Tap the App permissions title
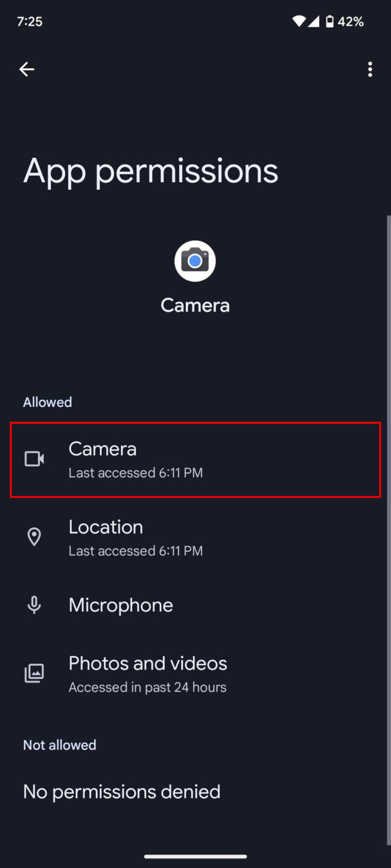 [x=150, y=171]
